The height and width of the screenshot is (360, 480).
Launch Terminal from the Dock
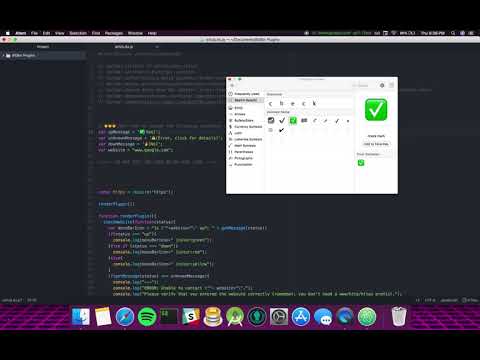point(169,317)
